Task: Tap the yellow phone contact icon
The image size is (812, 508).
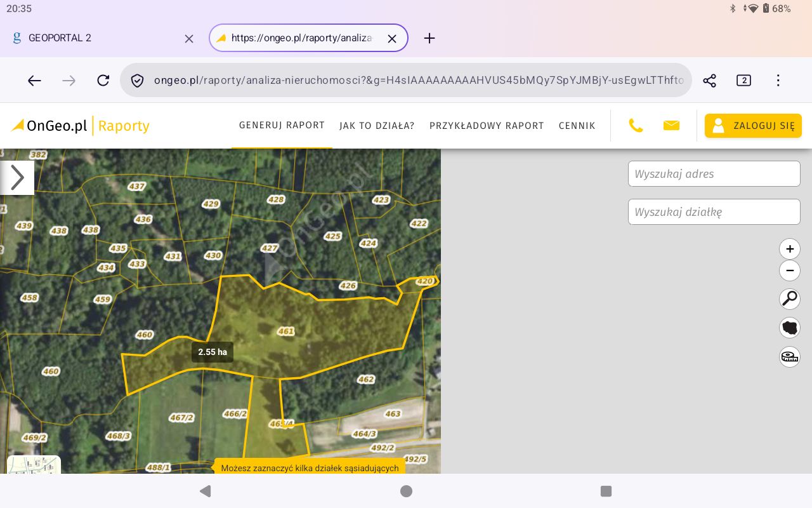Action: click(636, 126)
